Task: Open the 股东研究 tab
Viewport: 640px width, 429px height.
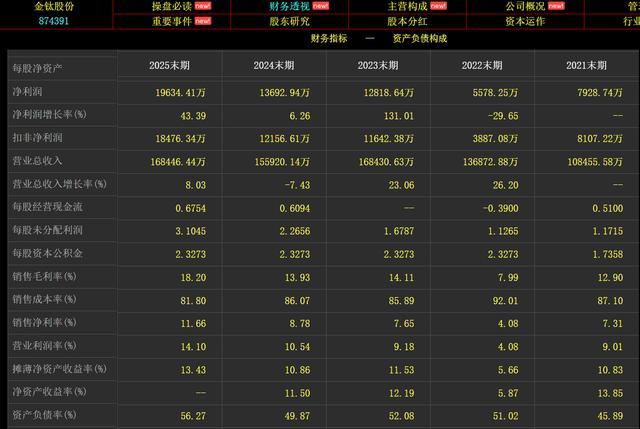Action: (x=289, y=21)
